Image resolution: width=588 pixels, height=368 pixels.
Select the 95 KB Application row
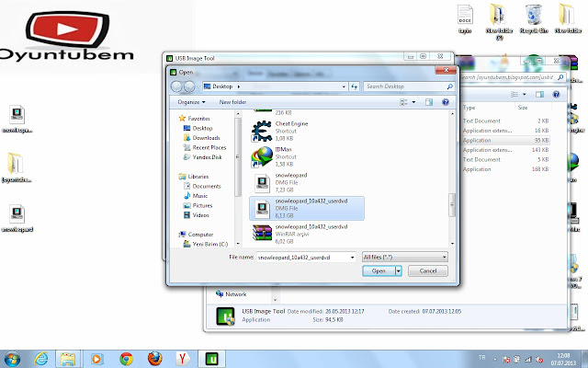pyautogui.click(x=505, y=141)
